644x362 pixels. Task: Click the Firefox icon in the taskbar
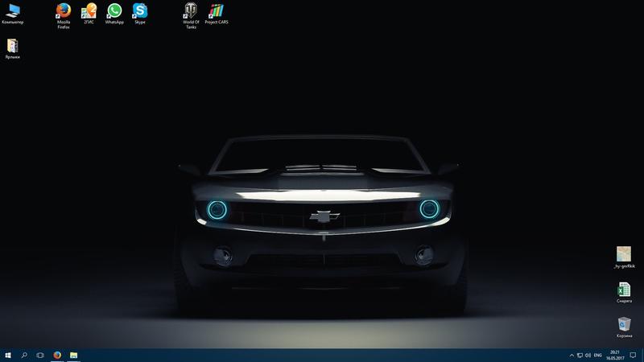point(57,355)
